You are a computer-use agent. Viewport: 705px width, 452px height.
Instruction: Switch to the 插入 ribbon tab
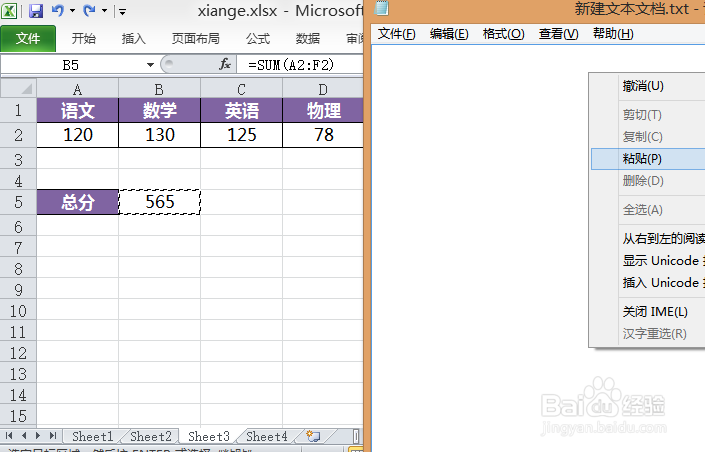[x=134, y=39]
